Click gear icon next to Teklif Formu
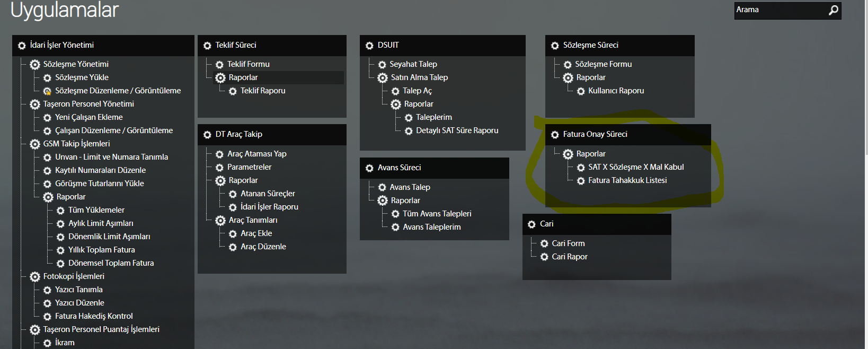Screen dimensions: 868x349 click(219, 65)
